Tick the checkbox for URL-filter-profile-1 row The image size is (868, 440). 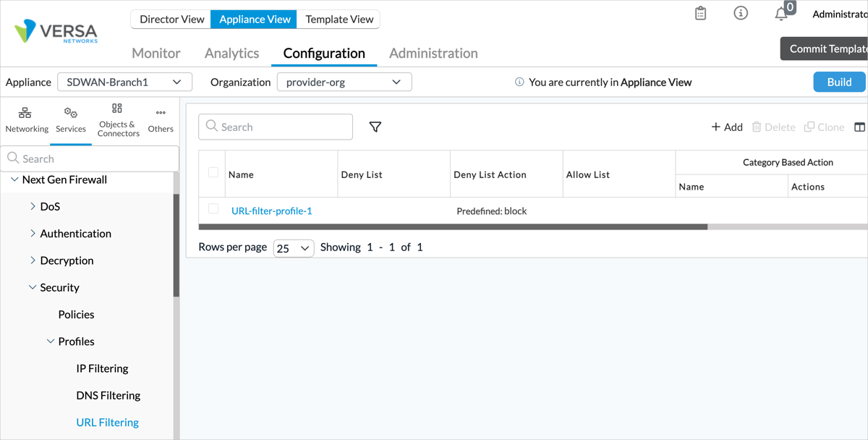(x=213, y=209)
